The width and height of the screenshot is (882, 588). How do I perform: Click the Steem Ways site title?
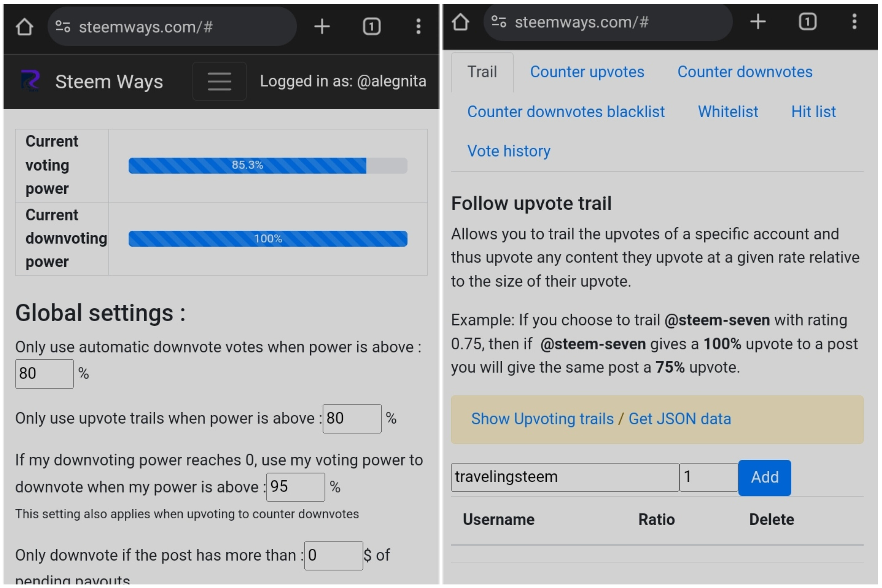(109, 81)
